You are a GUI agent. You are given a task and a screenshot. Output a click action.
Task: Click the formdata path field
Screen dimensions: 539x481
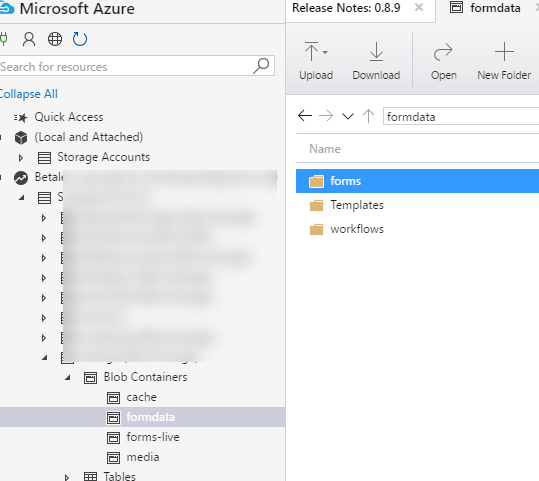(461, 117)
